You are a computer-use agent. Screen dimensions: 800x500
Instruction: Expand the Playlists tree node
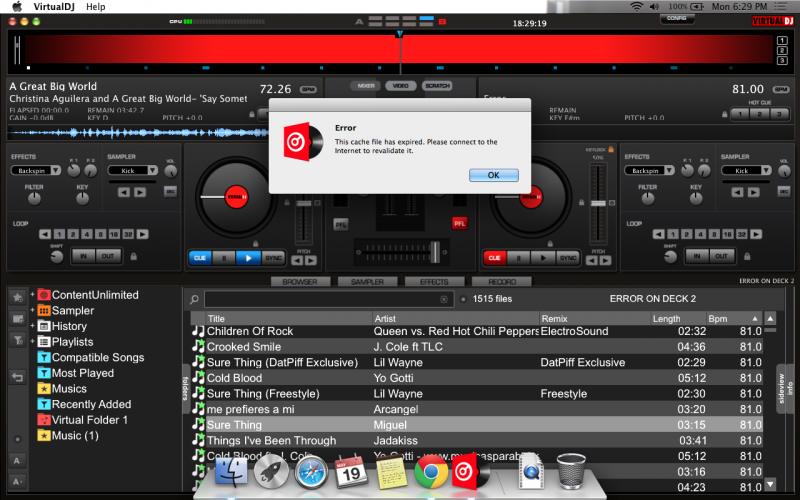click(x=33, y=341)
